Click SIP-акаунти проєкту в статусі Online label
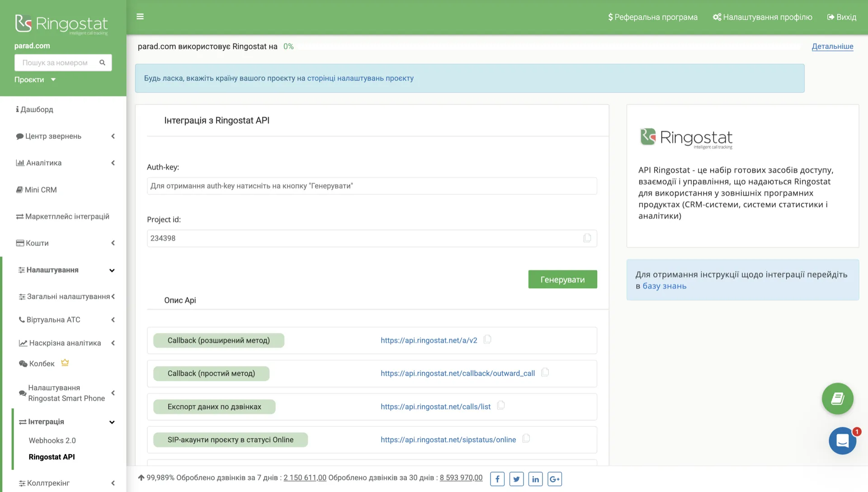This screenshot has height=492, width=868. click(230, 440)
